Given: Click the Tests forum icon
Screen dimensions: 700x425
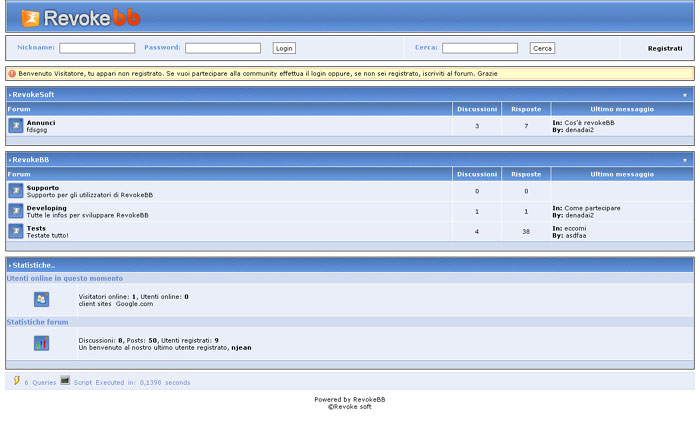Looking at the screenshot, I should pos(16,230).
